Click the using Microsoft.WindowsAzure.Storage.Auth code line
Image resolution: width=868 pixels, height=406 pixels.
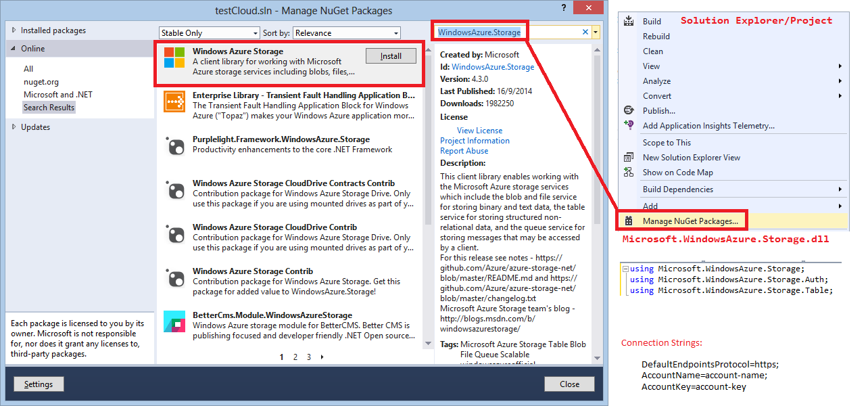tap(729, 279)
